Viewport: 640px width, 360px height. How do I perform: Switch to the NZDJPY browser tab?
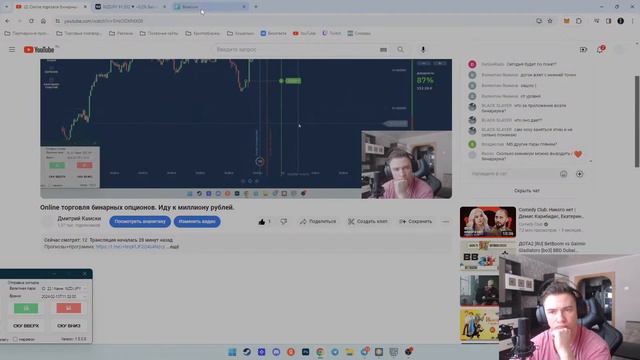[x=131, y=7]
